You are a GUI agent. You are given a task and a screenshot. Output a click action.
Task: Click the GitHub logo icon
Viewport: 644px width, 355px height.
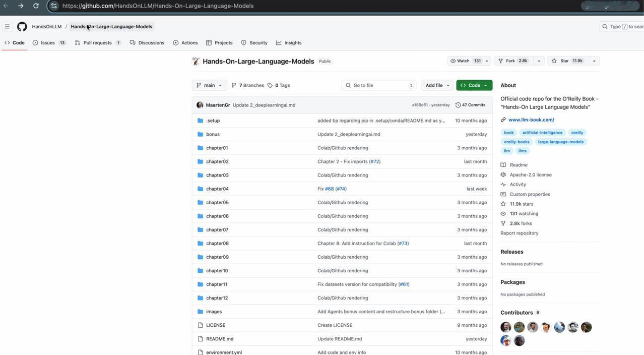click(22, 27)
